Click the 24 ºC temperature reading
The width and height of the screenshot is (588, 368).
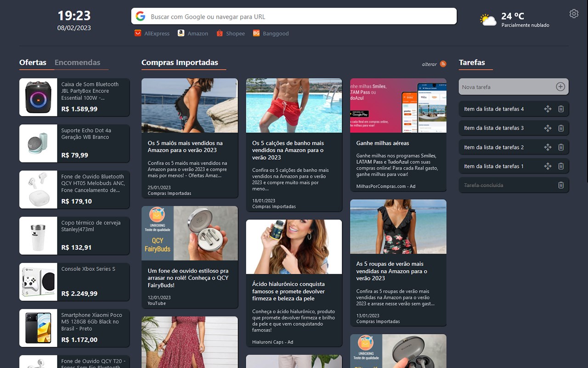click(513, 16)
